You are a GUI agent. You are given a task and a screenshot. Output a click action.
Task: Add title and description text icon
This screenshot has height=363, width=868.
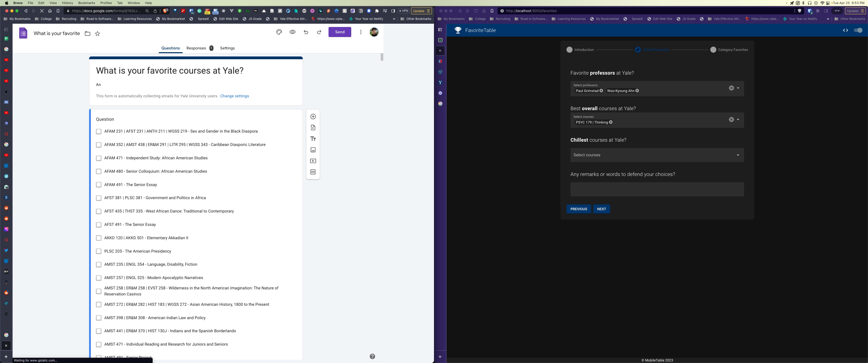coord(313,139)
